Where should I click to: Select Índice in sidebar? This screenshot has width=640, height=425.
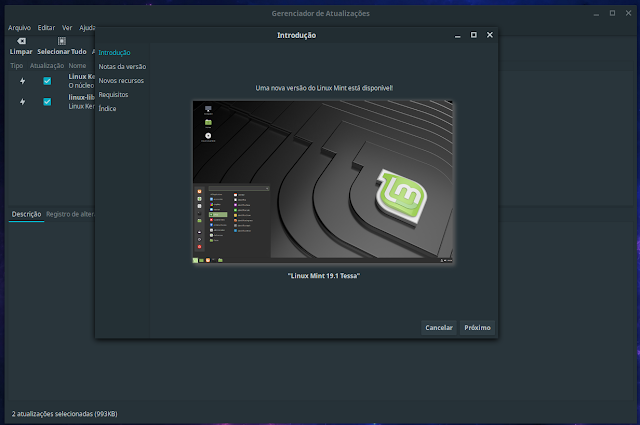tap(107, 108)
